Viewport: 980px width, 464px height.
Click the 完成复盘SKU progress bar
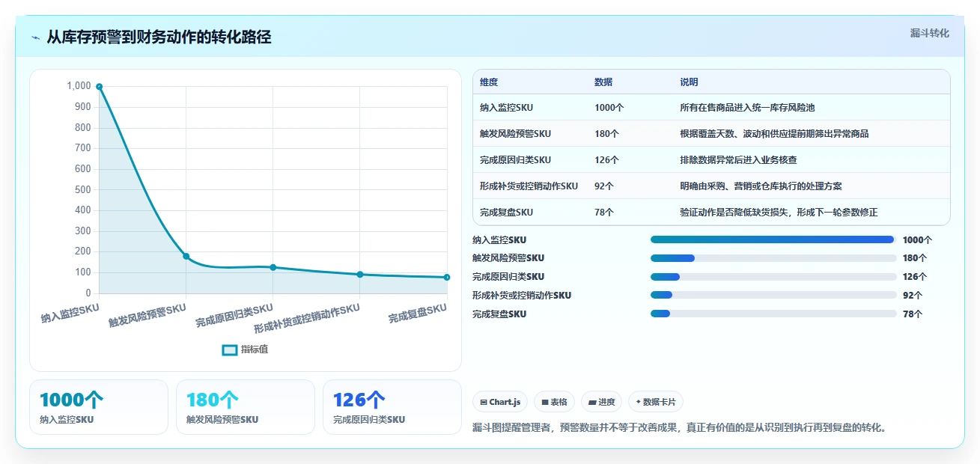(x=773, y=314)
